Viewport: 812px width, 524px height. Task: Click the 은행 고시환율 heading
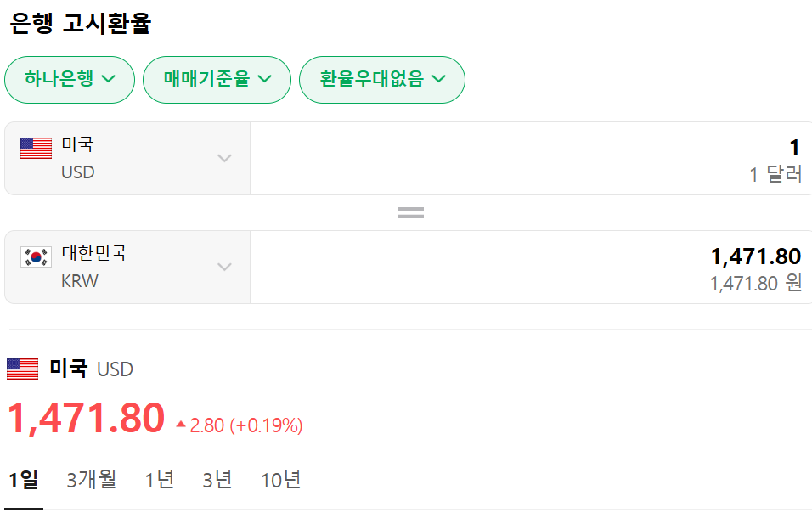click(x=80, y=23)
